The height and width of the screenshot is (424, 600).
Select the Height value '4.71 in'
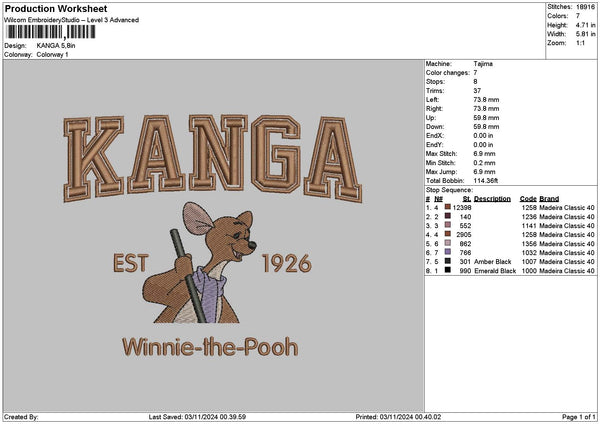585,25
